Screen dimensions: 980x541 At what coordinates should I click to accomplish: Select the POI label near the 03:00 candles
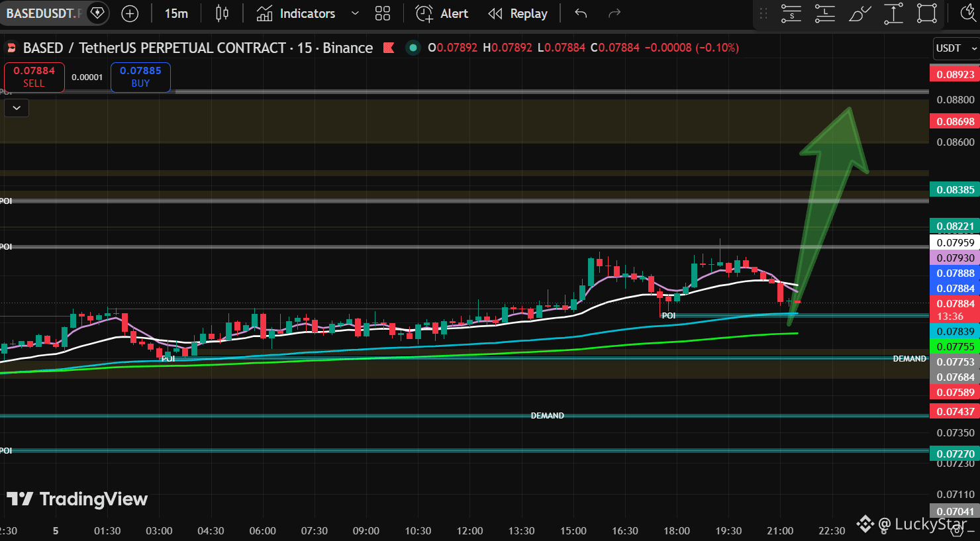pyautogui.click(x=168, y=359)
